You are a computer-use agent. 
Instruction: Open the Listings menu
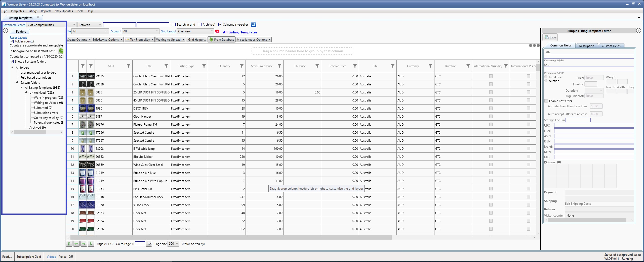coord(32,11)
